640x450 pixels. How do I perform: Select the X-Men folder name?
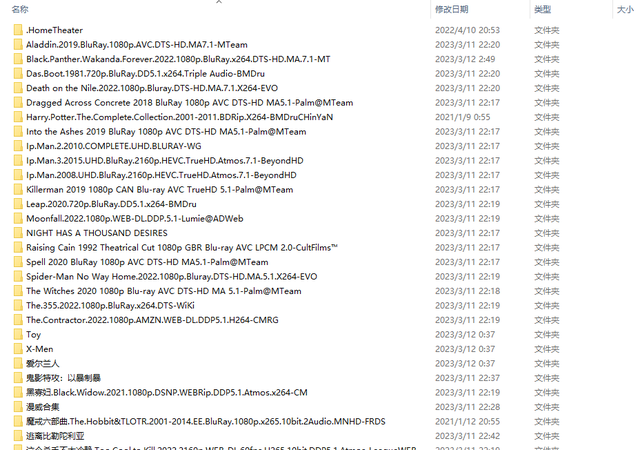click(40, 349)
